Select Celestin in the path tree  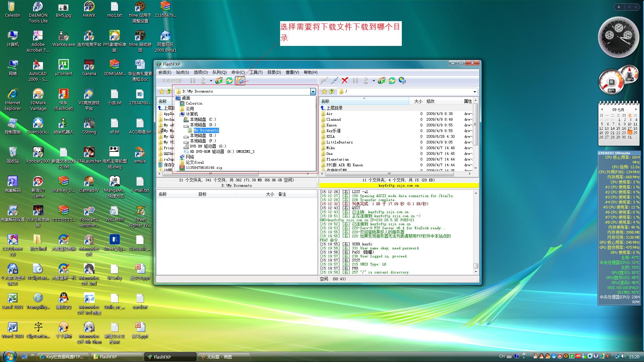coord(194,104)
